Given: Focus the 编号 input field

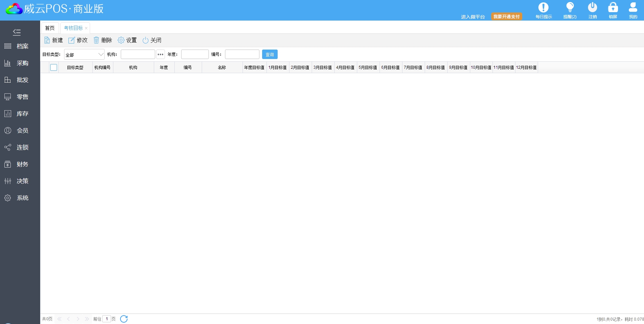Looking at the screenshot, I should click(x=242, y=54).
